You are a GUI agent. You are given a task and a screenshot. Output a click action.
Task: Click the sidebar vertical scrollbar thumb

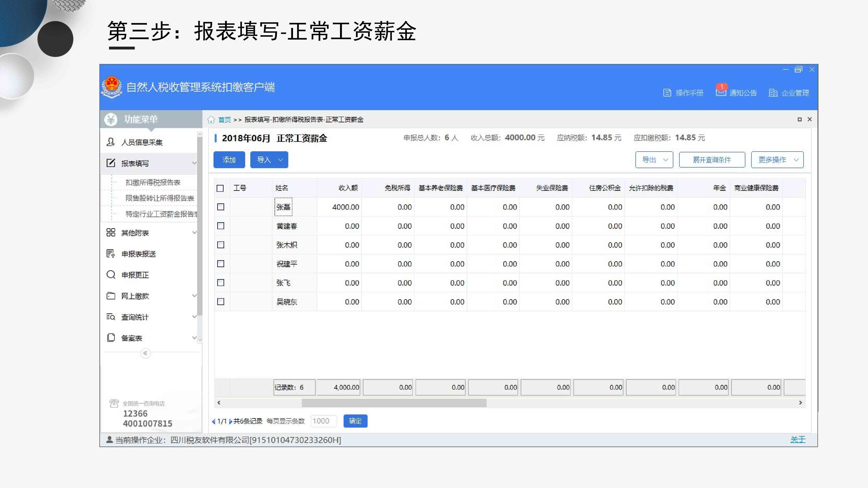[200, 226]
